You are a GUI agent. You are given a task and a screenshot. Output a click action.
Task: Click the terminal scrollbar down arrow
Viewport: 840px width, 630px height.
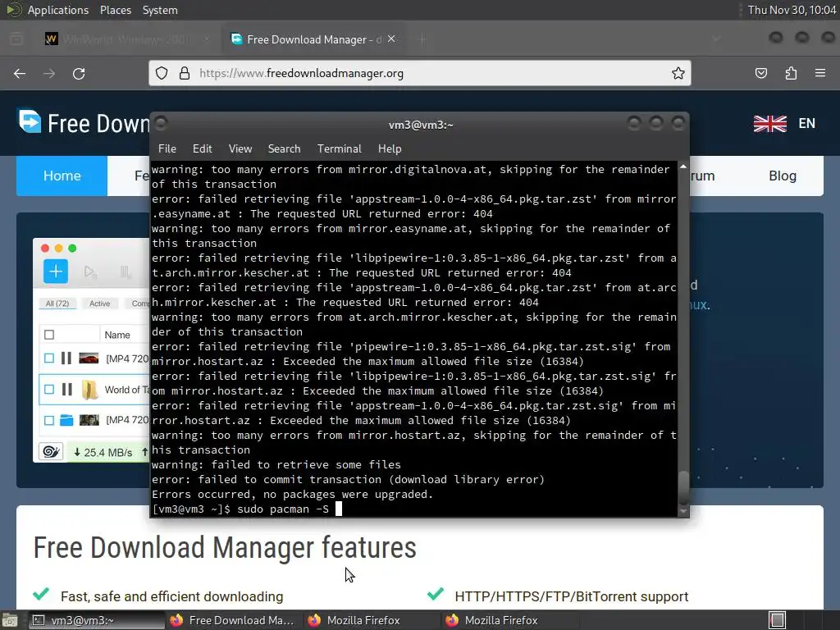(683, 511)
